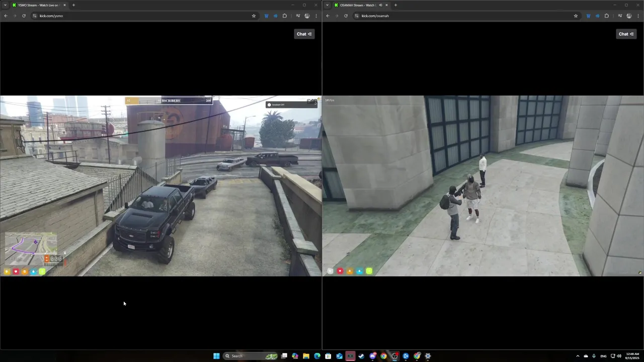Mute the OSAMAH tab via speaker icon

pos(380,5)
